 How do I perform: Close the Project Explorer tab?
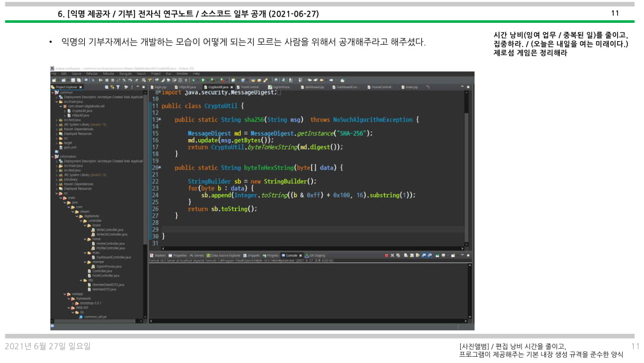point(81,88)
